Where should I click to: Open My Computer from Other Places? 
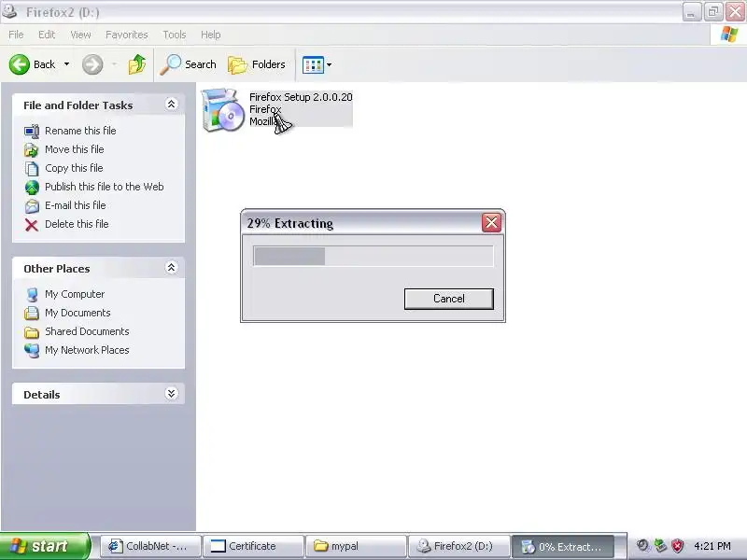point(75,294)
